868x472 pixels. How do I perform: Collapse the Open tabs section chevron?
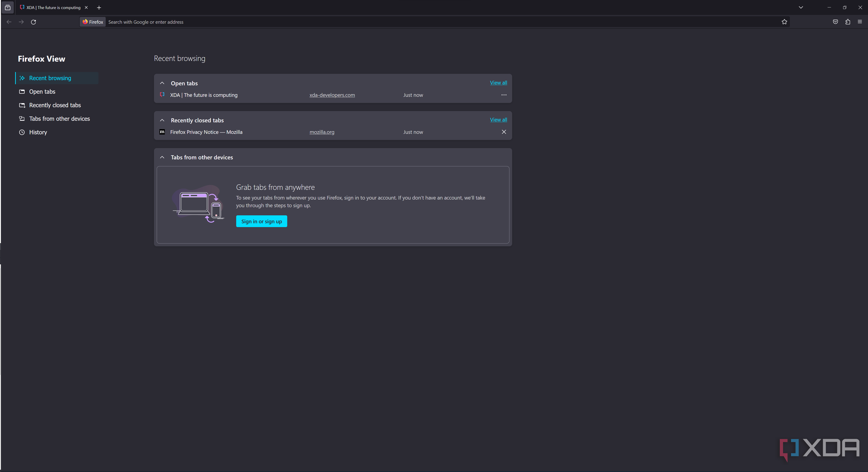(162, 83)
